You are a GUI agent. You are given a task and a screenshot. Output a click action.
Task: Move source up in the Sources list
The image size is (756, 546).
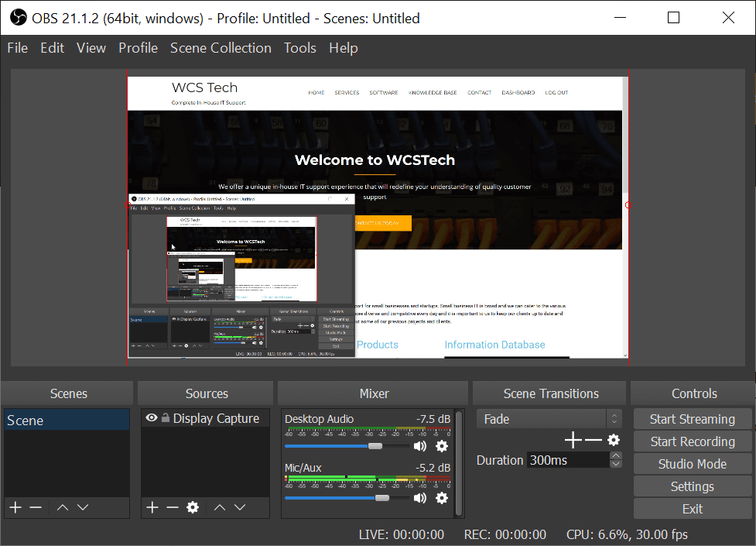pyautogui.click(x=220, y=507)
